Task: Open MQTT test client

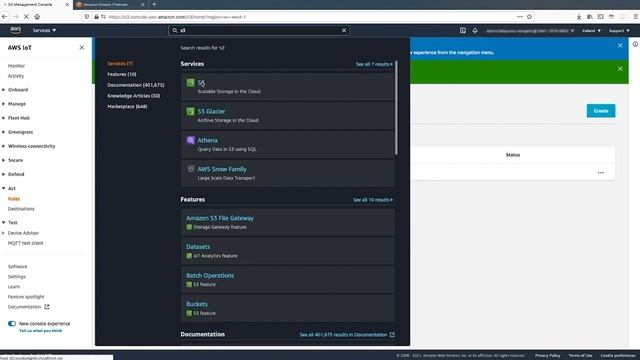Action: [25, 243]
